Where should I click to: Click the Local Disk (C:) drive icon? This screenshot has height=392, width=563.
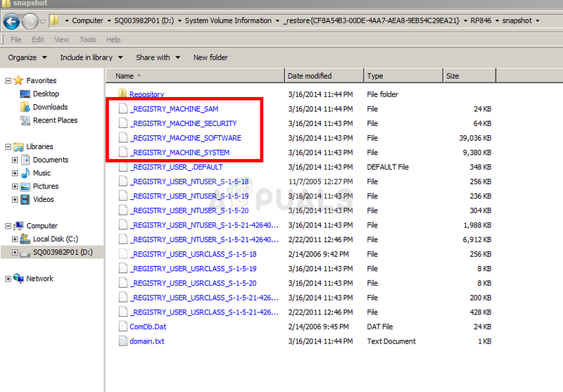pos(25,239)
